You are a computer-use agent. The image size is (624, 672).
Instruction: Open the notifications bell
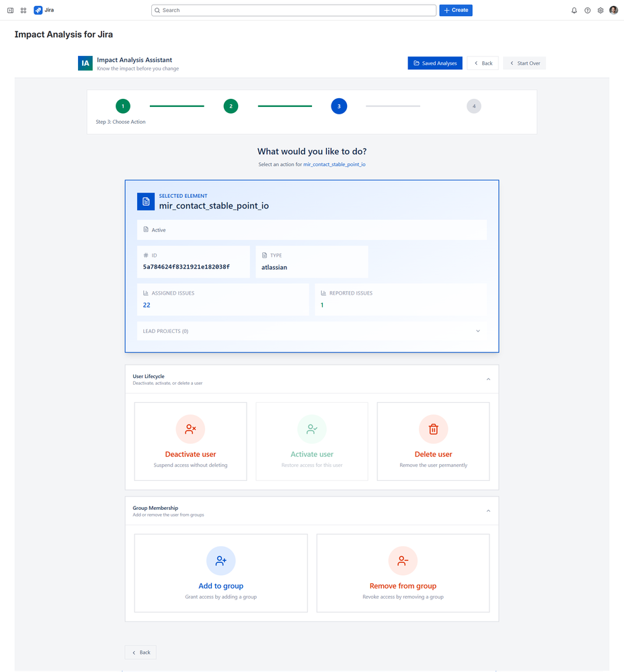coord(574,10)
